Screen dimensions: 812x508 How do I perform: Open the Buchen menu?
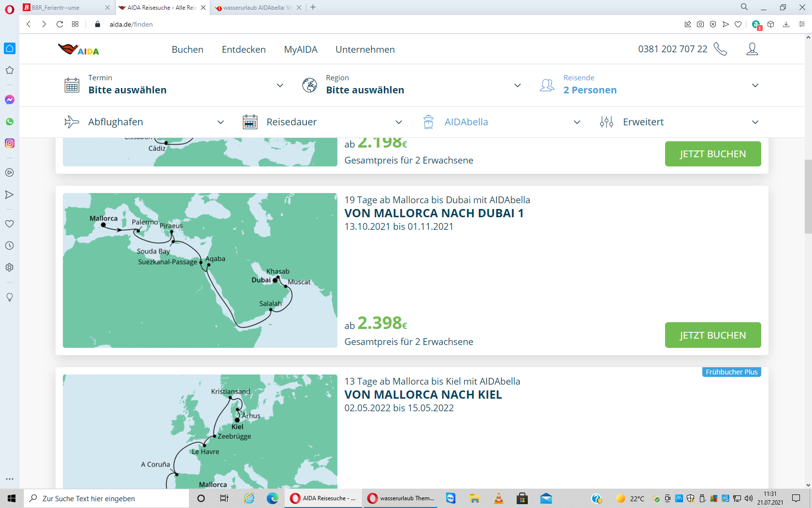coord(188,49)
